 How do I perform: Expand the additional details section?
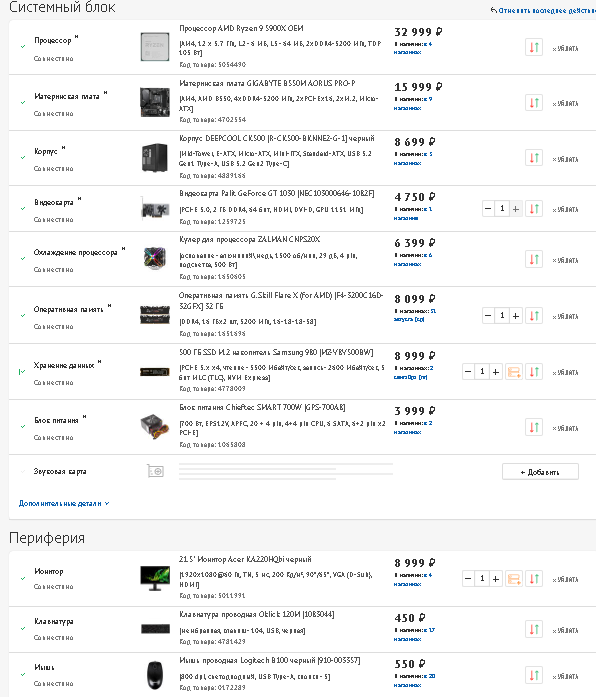64,504
